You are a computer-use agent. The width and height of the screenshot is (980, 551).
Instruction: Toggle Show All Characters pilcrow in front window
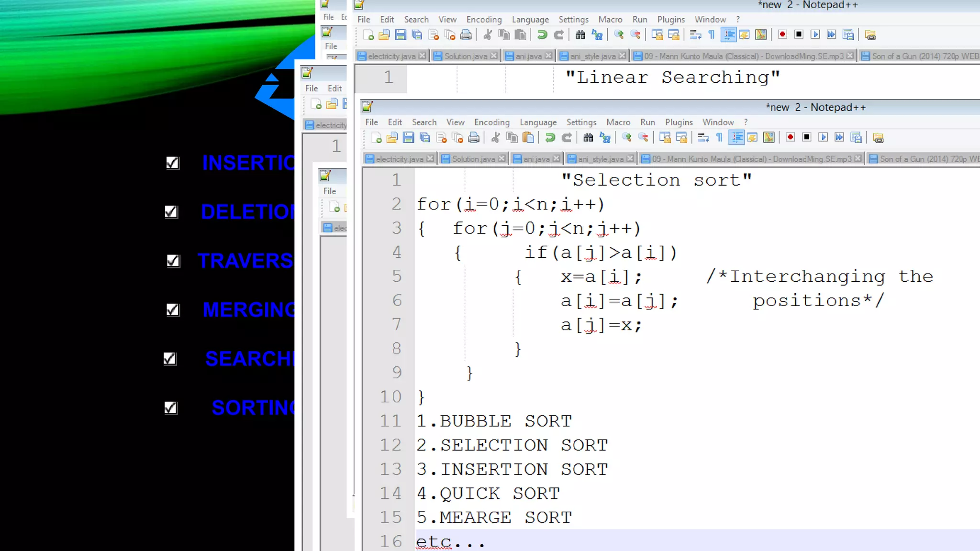pos(719,138)
